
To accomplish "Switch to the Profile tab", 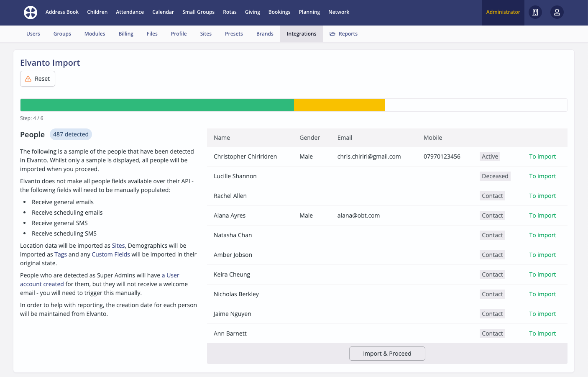I will pyautogui.click(x=179, y=34).
